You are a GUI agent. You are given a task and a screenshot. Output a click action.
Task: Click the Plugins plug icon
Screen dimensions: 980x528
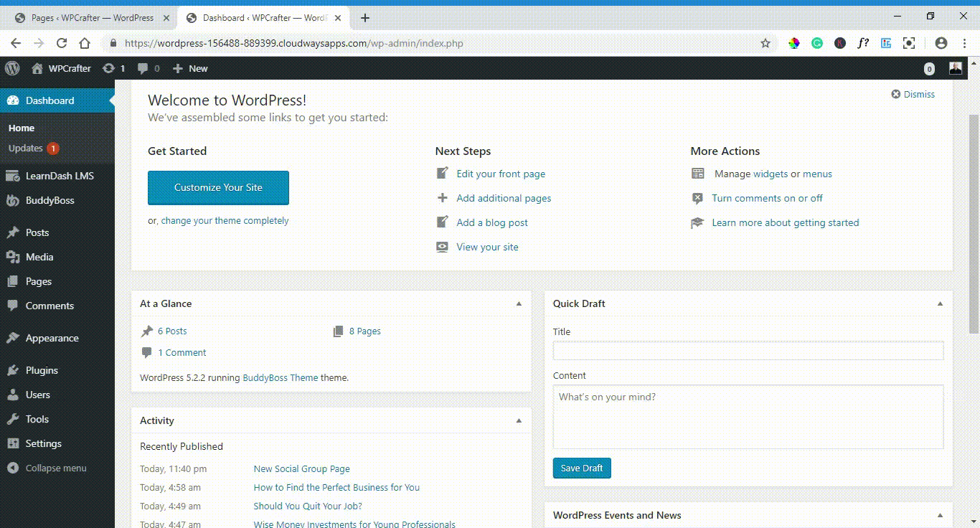pyautogui.click(x=13, y=370)
